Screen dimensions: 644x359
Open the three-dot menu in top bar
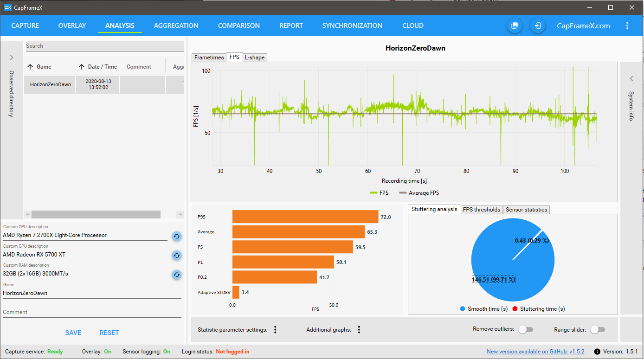point(627,26)
